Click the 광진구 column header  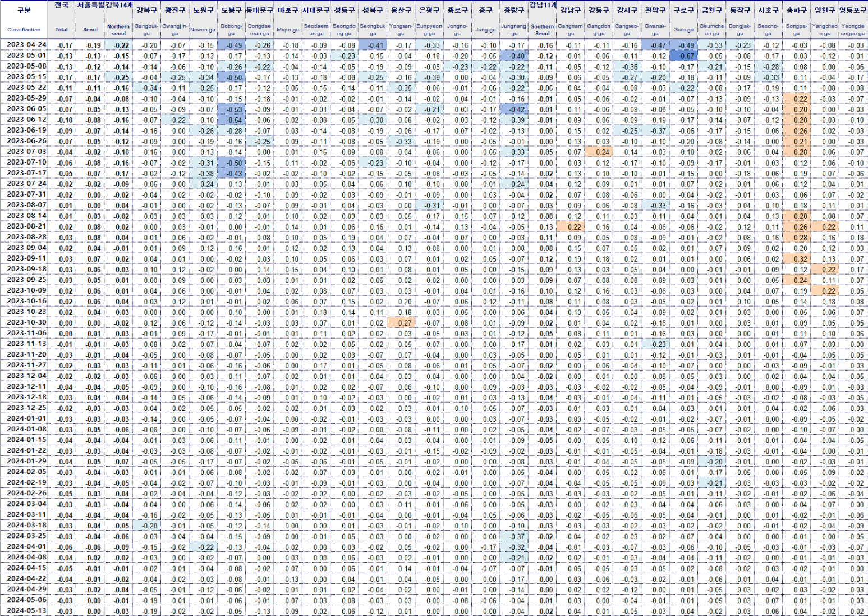175,11
